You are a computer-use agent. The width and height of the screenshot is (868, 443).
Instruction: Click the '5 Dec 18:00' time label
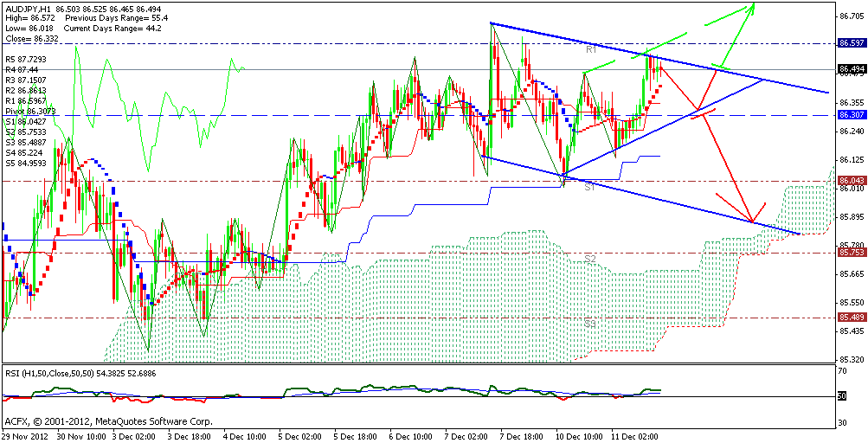pyautogui.click(x=356, y=436)
